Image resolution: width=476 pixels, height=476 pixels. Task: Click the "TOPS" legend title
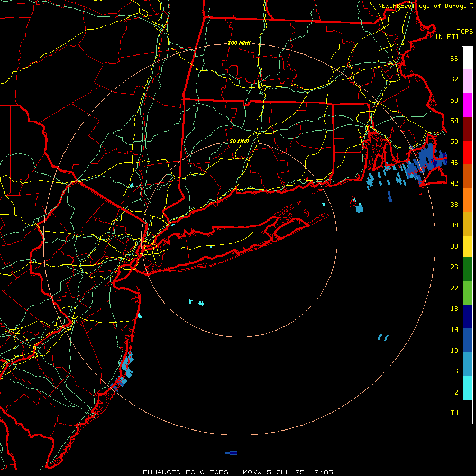click(x=465, y=32)
